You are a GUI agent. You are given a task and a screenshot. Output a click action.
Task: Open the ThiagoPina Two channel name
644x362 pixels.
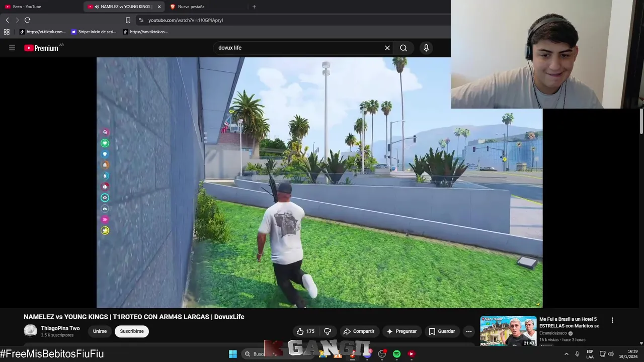pos(60,328)
